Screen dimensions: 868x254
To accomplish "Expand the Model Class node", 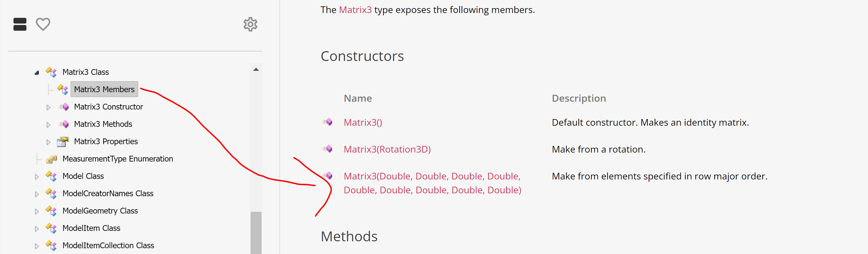I will (x=36, y=176).
